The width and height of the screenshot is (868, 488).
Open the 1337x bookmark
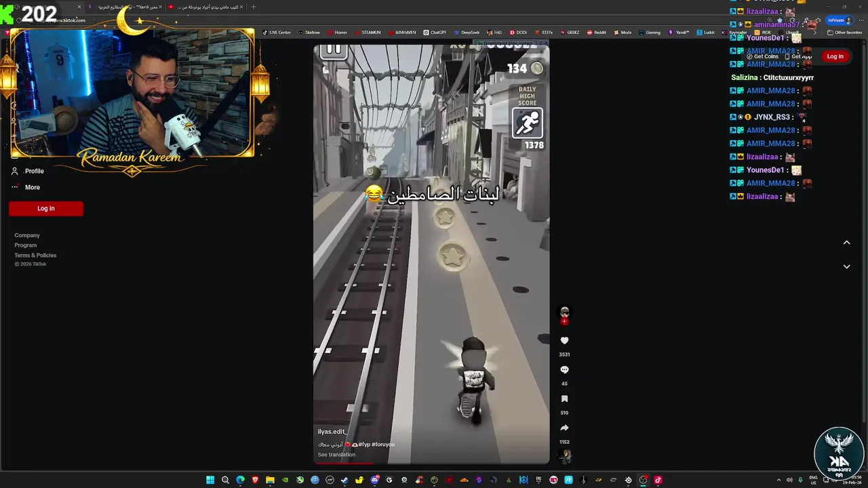pos(544,33)
